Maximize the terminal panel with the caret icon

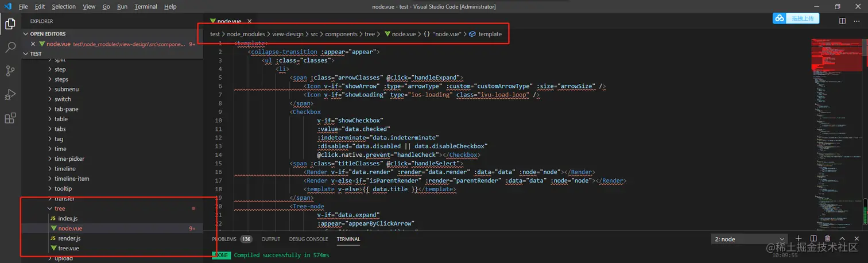point(842,238)
